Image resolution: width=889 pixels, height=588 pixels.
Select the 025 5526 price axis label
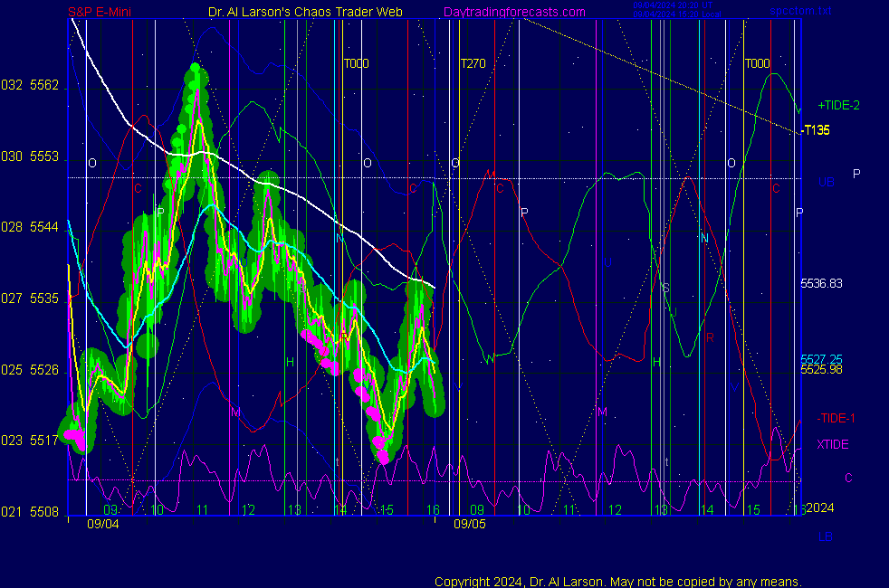click(x=30, y=370)
